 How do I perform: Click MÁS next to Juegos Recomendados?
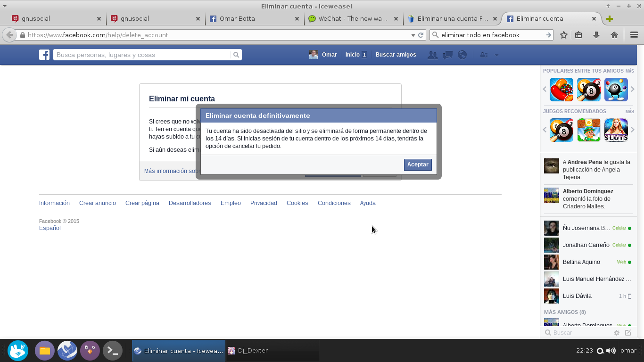(x=630, y=112)
